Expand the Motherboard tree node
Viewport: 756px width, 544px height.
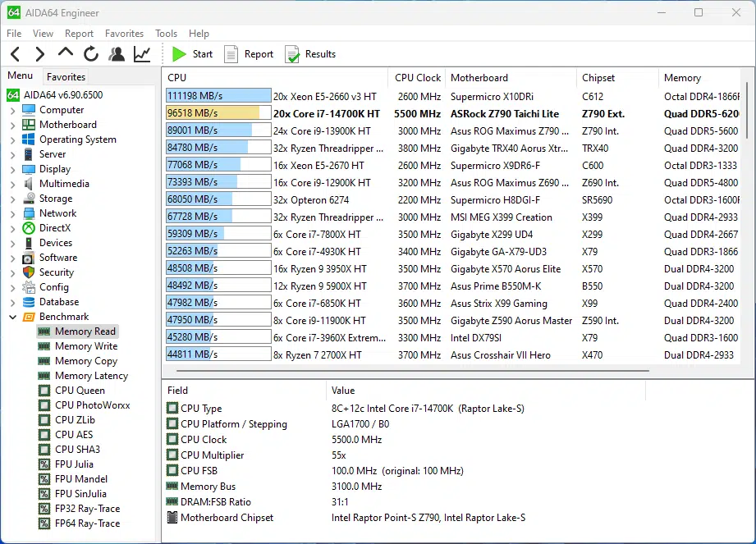click(12, 125)
